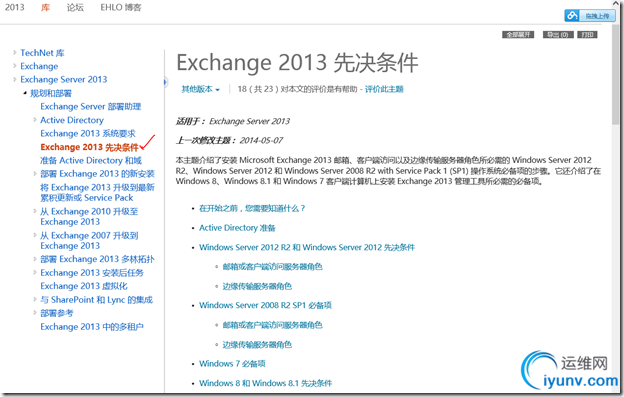Click Windows Server 2012 R2 和 2012 先决条件 link
The width and height of the screenshot is (624, 397).
click(307, 247)
